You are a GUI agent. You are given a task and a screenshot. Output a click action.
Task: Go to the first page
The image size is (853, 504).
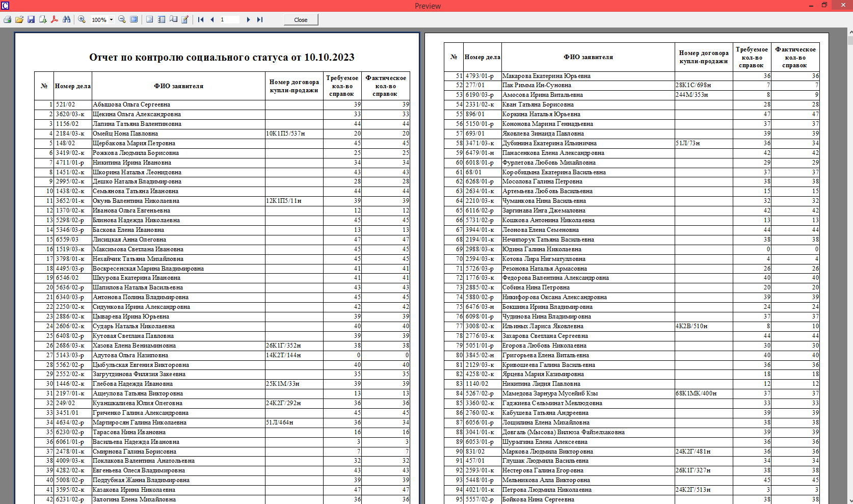(201, 20)
